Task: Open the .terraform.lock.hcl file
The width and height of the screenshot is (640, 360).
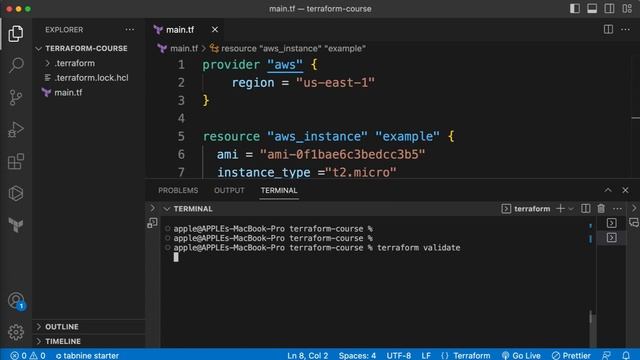Action: 91,78
